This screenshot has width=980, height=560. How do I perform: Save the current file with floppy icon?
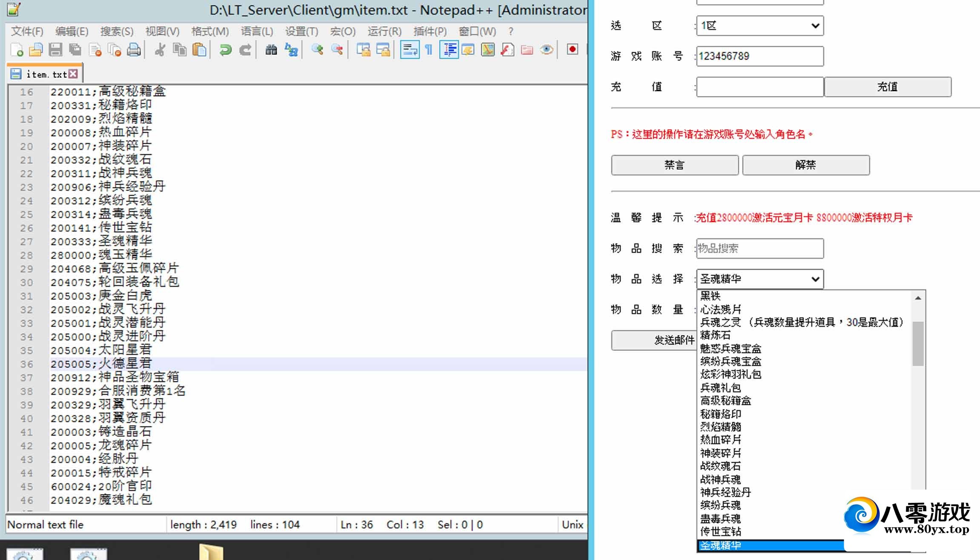tap(55, 50)
